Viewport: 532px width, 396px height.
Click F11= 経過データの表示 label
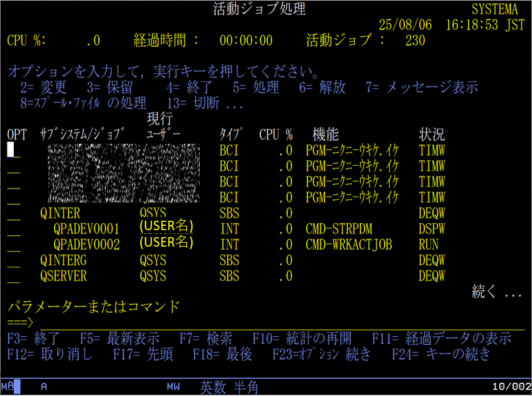441,339
